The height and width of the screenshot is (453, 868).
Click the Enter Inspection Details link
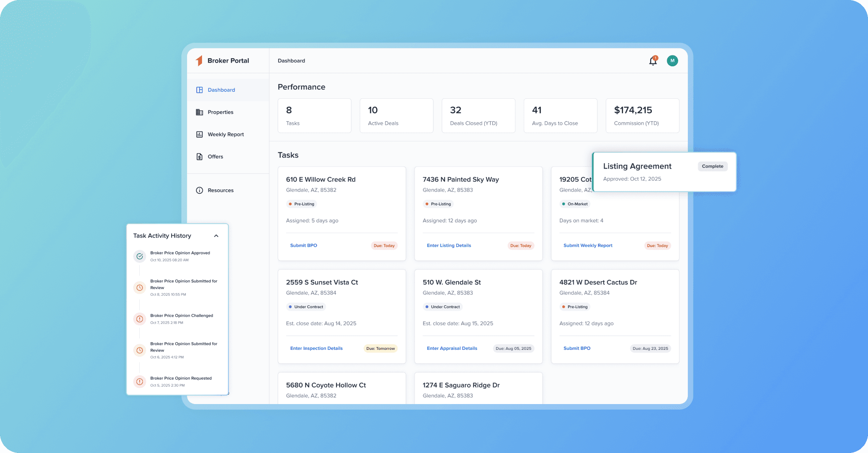tap(316, 348)
